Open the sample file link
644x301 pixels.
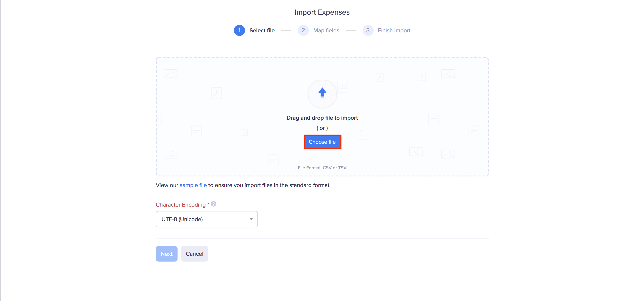tap(193, 185)
